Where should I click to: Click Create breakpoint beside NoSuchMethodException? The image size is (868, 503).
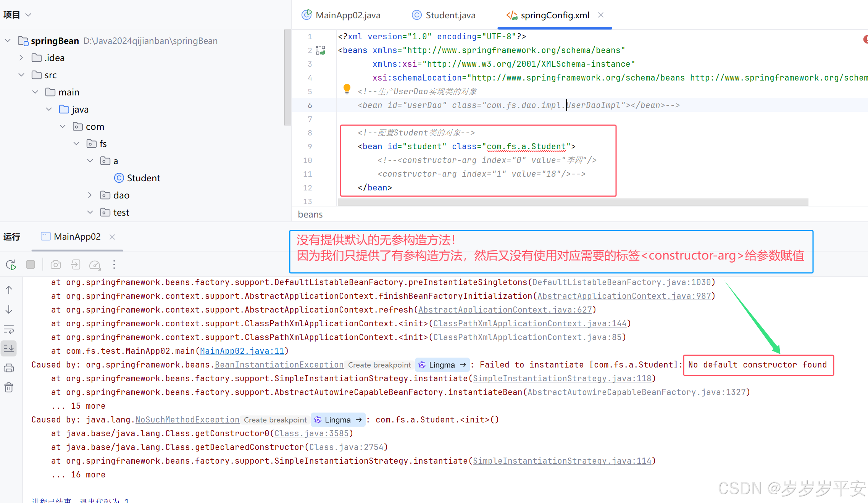(275, 420)
